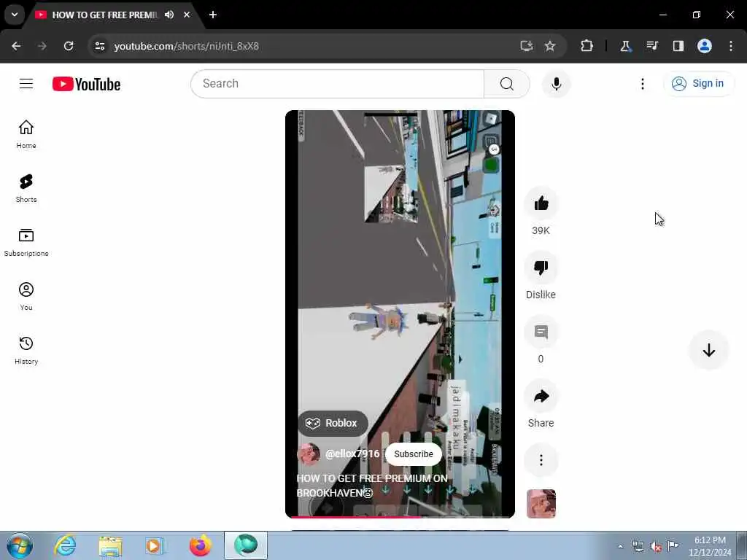
Task: Open Chrome three-dot menu
Action: pyautogui.click(x=731, y=46)
